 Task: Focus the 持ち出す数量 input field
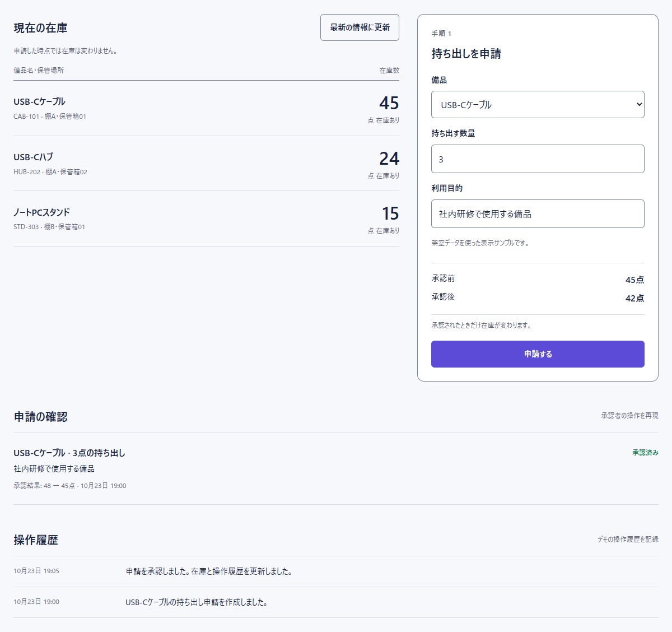tap(538, 159)
